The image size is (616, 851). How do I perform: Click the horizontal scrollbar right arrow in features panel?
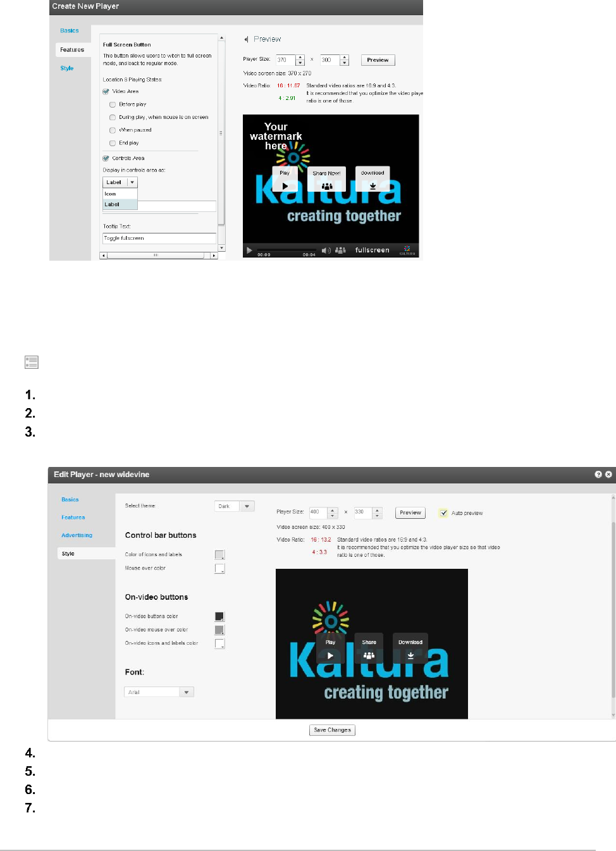(214, 256)
